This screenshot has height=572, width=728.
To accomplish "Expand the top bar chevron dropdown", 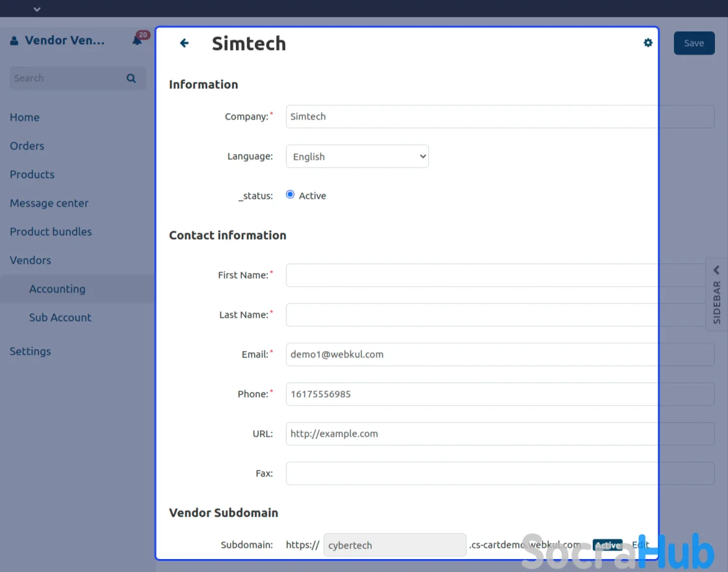I will tap(37, 9).
